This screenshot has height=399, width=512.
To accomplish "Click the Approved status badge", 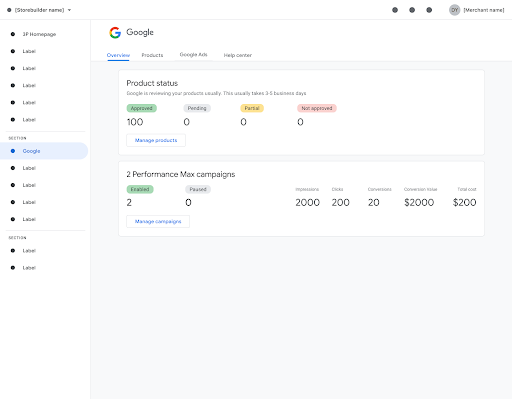I will click(142, 108).
